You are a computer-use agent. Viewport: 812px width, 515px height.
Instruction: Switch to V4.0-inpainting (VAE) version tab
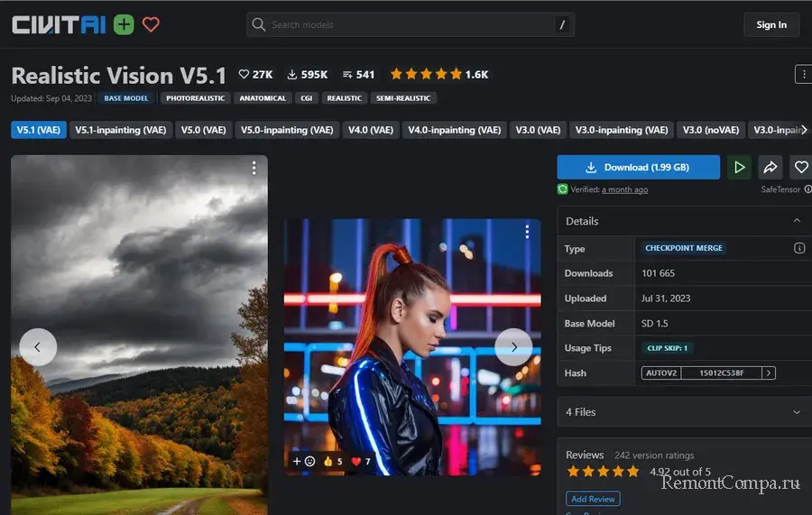454,130
